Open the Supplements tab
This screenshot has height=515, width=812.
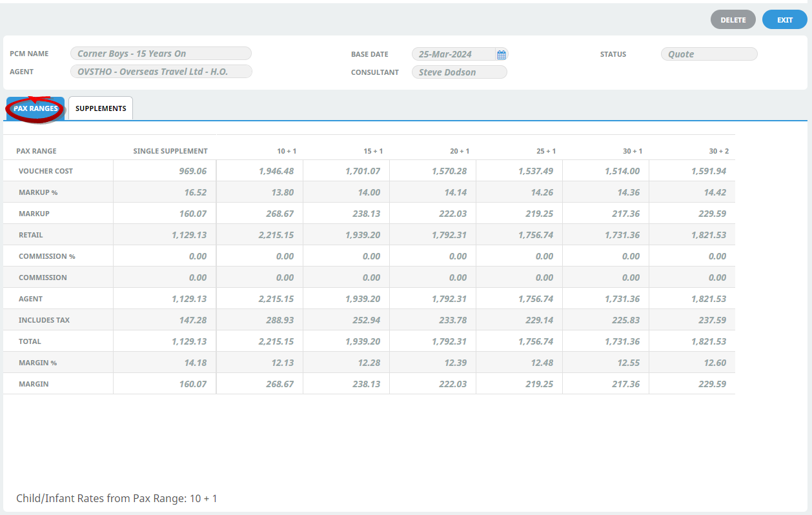101,108
